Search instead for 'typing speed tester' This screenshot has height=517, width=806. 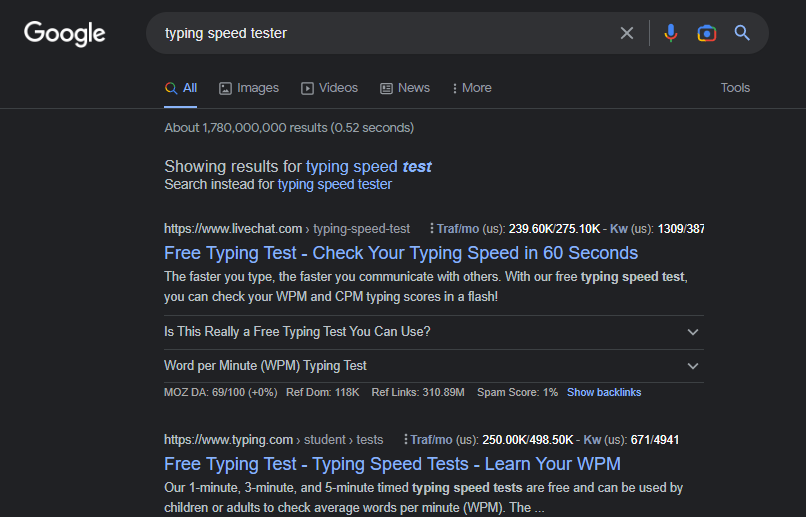tap(335, 184)
